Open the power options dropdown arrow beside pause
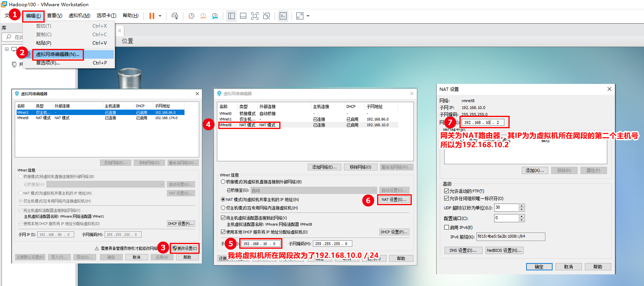644x286 pixels. coord(160,16)
